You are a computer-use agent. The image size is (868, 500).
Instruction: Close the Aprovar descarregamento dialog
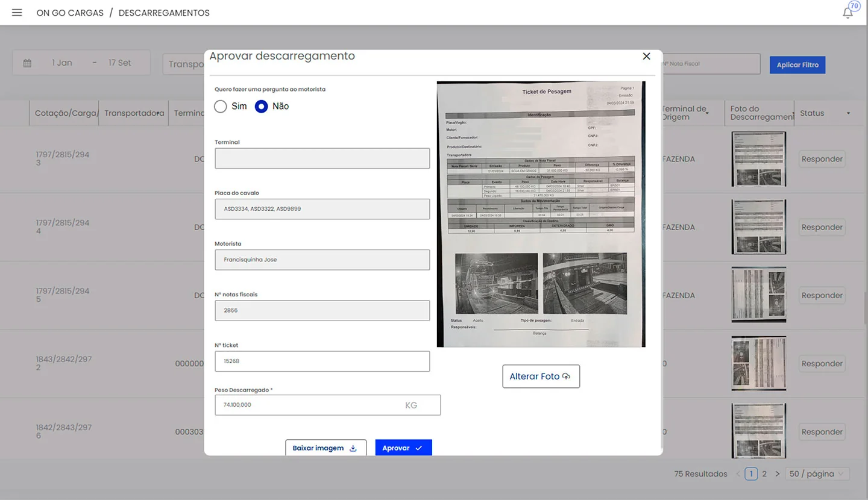point(646,56)
